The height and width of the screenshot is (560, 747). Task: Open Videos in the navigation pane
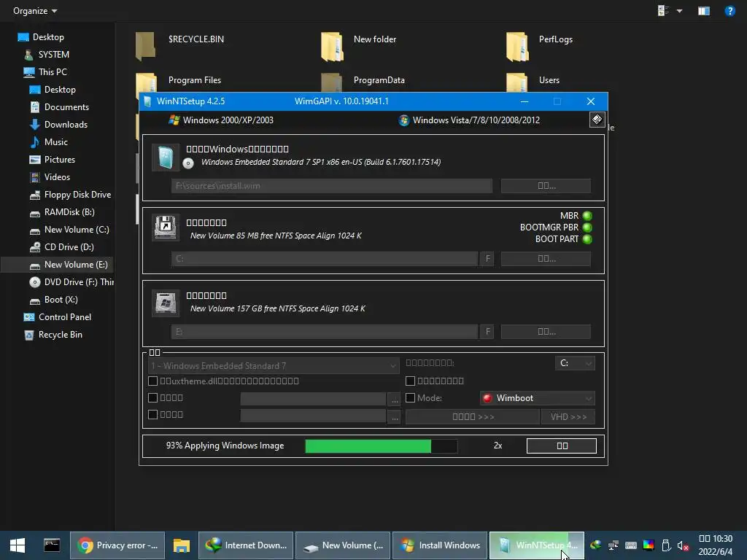pyautogui.click(x=50, y=177)
